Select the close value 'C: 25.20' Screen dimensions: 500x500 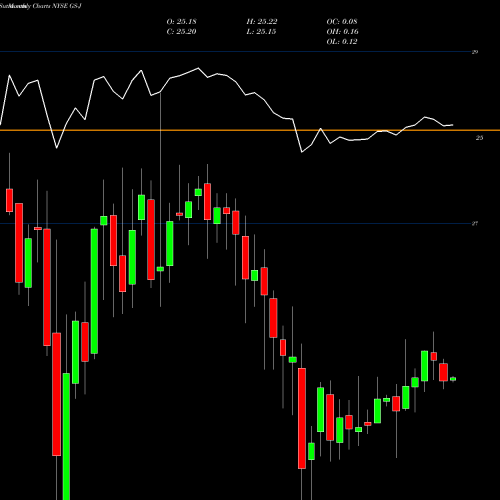[x=181, y=32]
